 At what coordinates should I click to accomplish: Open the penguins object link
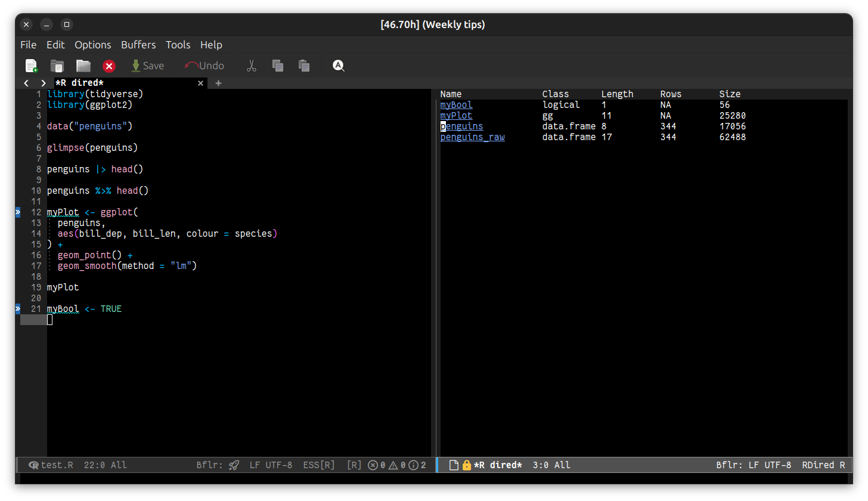tap(461, 126)
